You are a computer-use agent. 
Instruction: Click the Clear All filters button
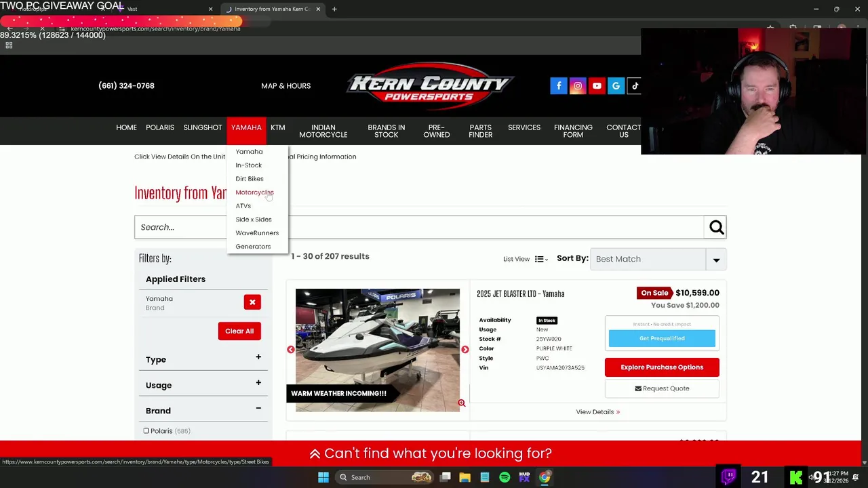tap(239, 331)
